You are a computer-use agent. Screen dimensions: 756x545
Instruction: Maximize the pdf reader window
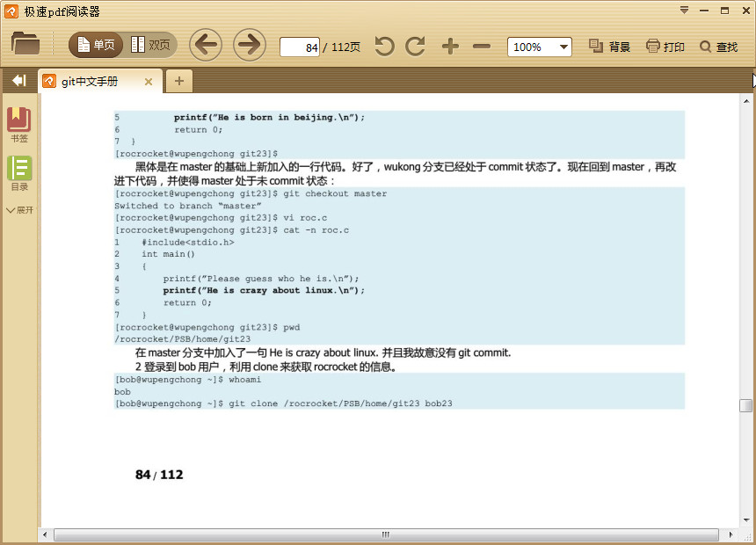(x=724, y=11)
